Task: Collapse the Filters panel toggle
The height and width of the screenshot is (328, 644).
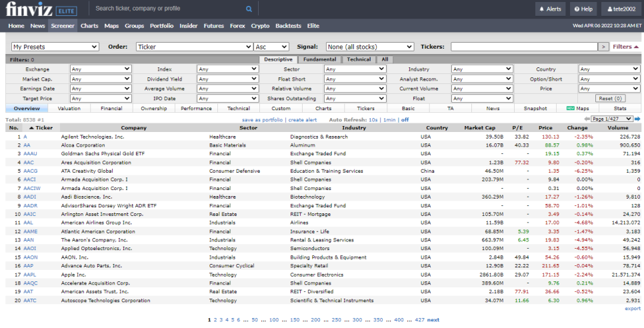Action: [625, 47]
